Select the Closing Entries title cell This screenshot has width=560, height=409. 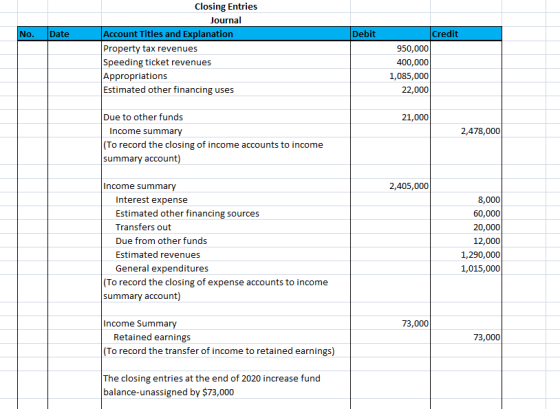(226, 6)
